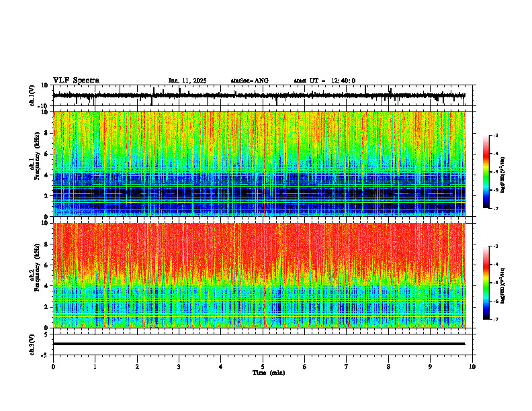Screen dimensions: 532x411
Task: Click the ch.1 spectrogram panel
Action: tap(259, 164)
